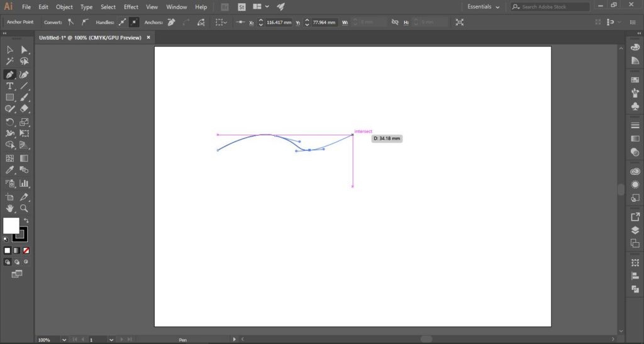
Task: Select the Line Segment tool
Action: tap(24, 86)
